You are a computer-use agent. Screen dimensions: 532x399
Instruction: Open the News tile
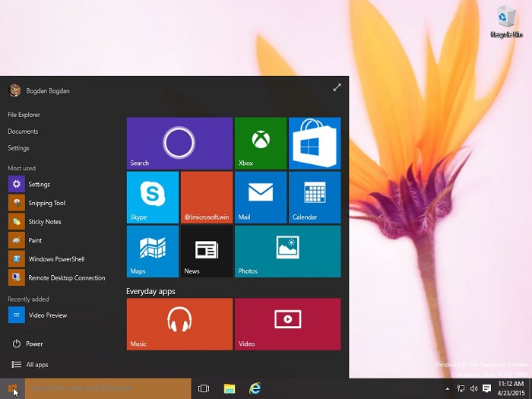[207, 252]
